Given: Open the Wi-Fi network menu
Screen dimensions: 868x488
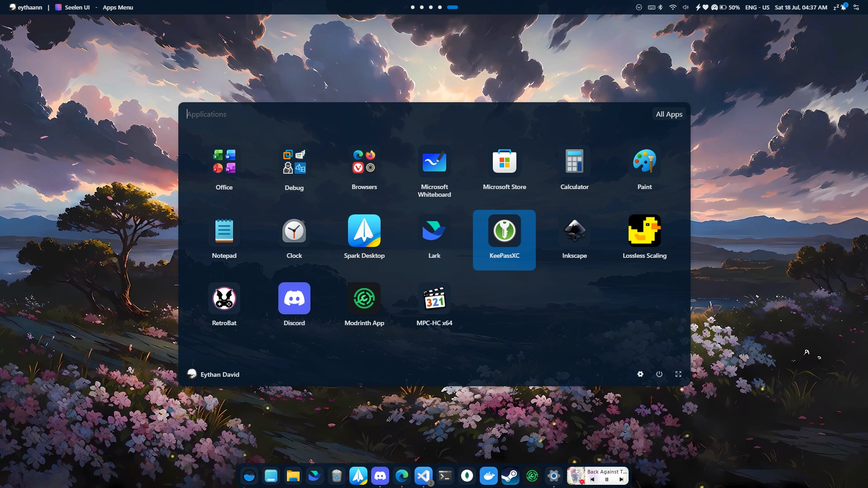Looking at the screenshot, I should coord(673,7).
